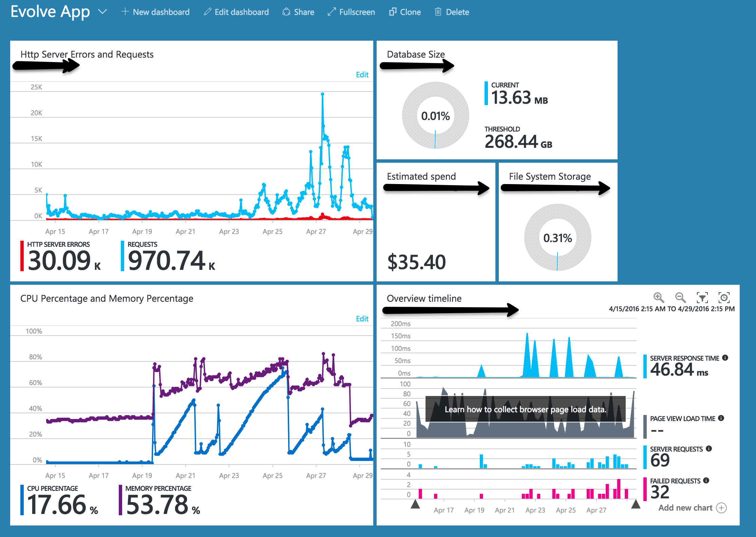Clone the dashboard
756x537 pixels.
point(405,12)
